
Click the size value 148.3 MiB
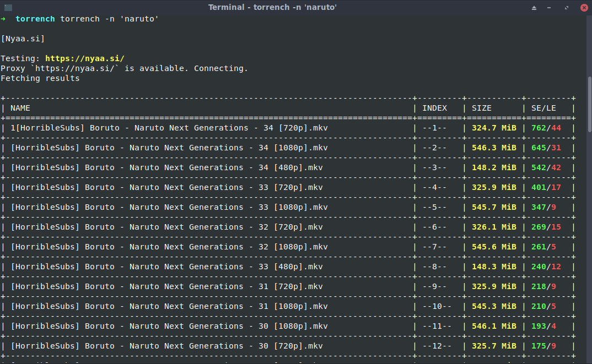tap(494, 267)
